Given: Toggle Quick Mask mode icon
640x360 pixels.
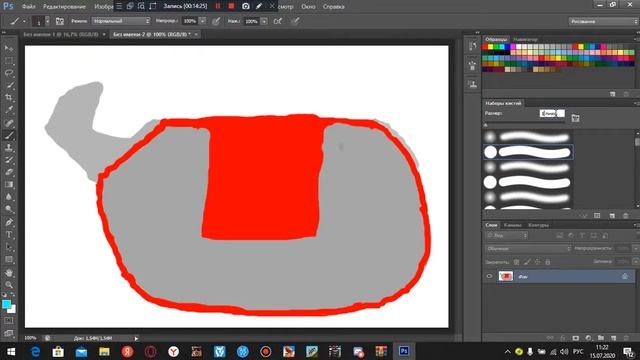Looking at the screenshot, I should (x=9, y=321).
